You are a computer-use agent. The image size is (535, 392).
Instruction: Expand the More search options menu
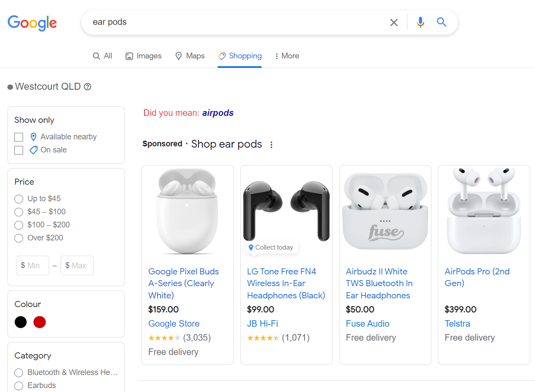pos(287,56)
